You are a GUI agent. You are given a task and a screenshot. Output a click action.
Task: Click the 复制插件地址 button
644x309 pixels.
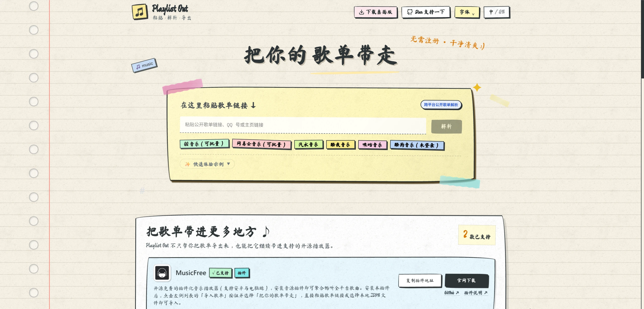[420, 280]
